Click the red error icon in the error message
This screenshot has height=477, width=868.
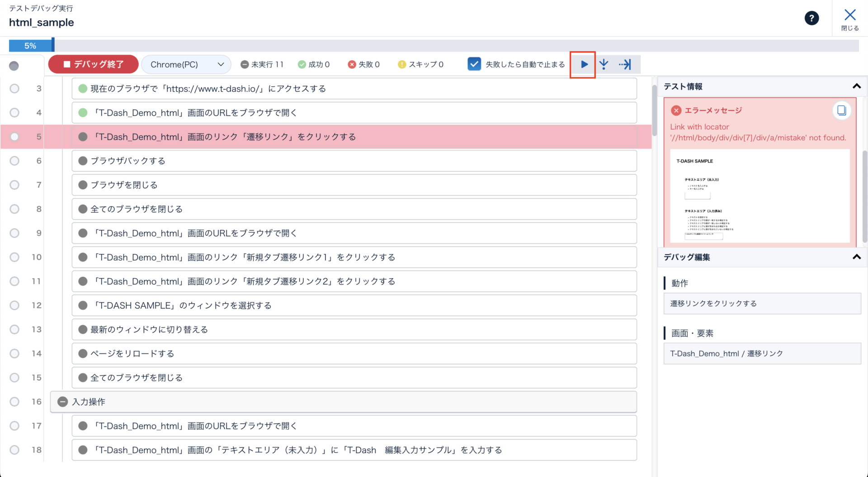point(676,111)
